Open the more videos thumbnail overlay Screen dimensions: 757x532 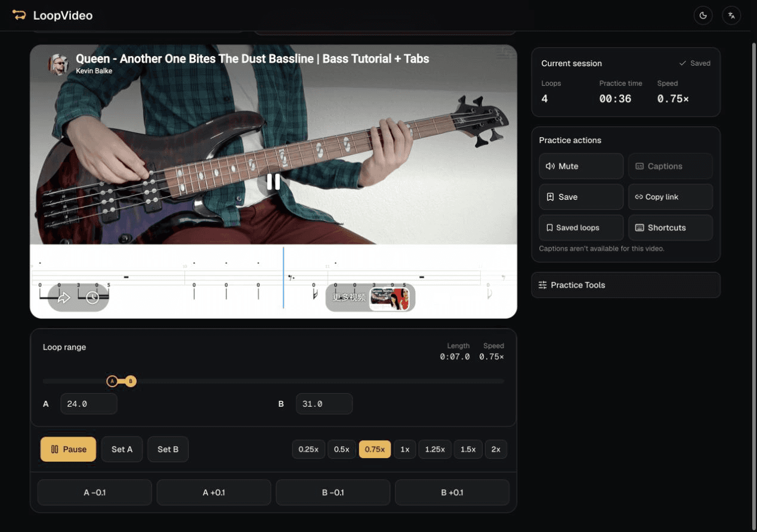click(x=370, y=298)
